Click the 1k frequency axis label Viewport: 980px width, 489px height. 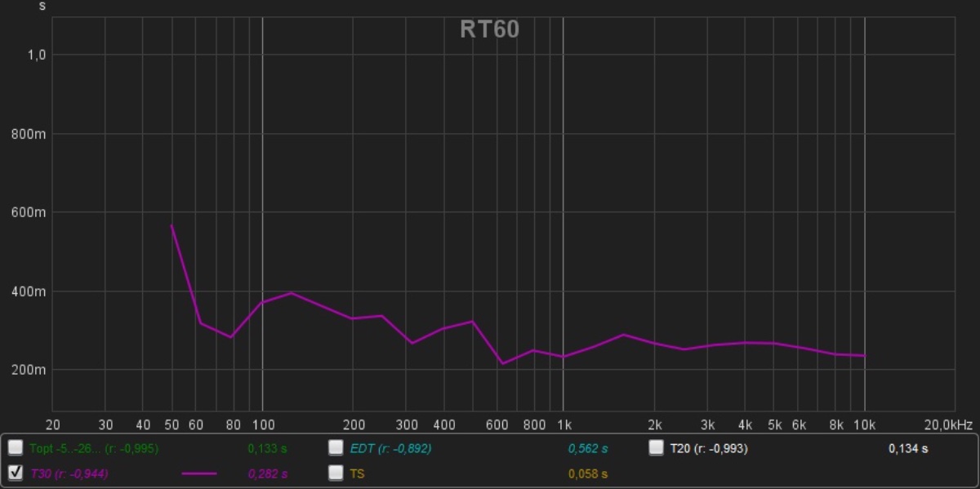(563, 425)
